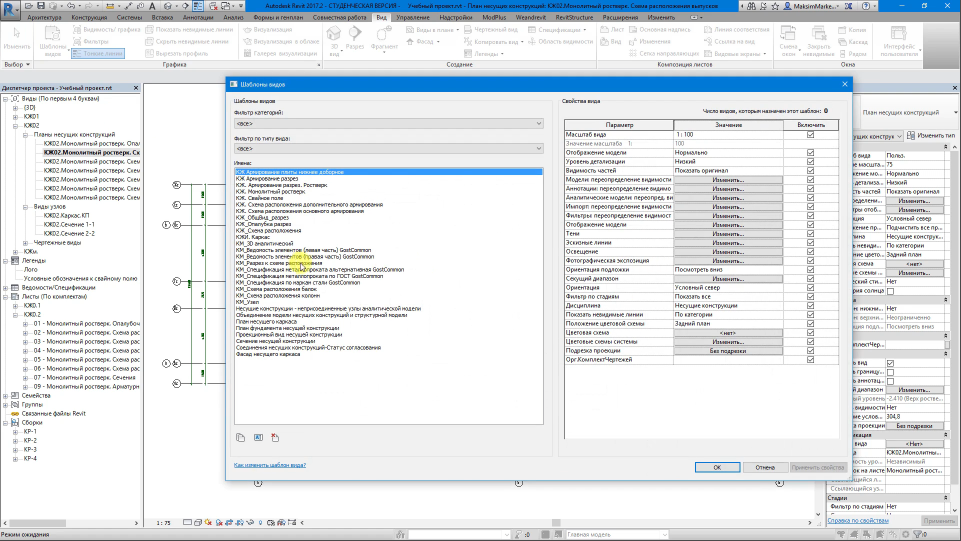The height and width of the screenshot is (541, 961).
Task: Click the Шаблоны видов ribbon icon
Action: 53,33
